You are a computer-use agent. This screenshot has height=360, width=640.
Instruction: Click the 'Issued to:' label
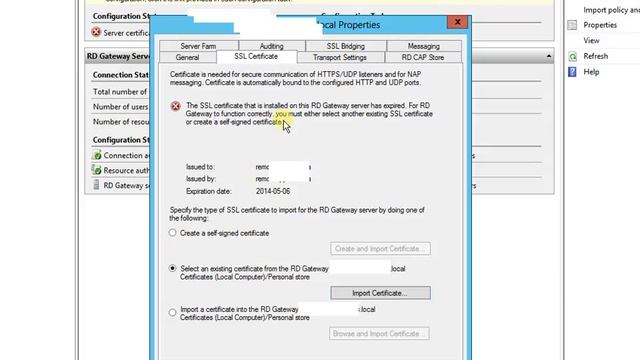pos(200,167)
